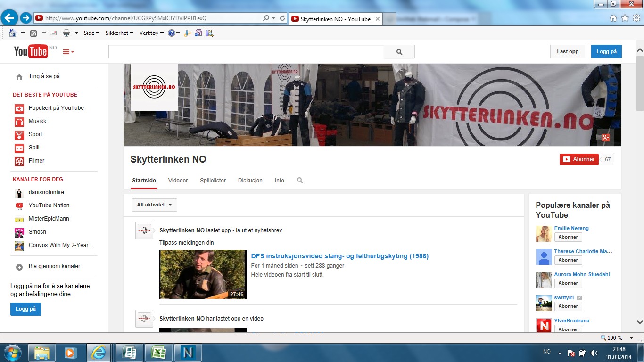The height and width of the screenshot is (362, 644).
Task: Open the danisnotonfire channel
Action: click(x=46, y=192)
